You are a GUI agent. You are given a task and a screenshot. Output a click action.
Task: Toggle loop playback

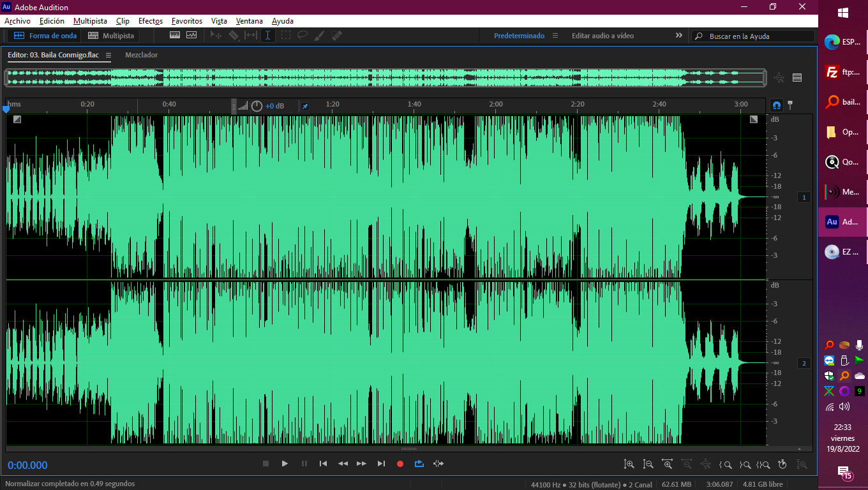coord(419,464)
